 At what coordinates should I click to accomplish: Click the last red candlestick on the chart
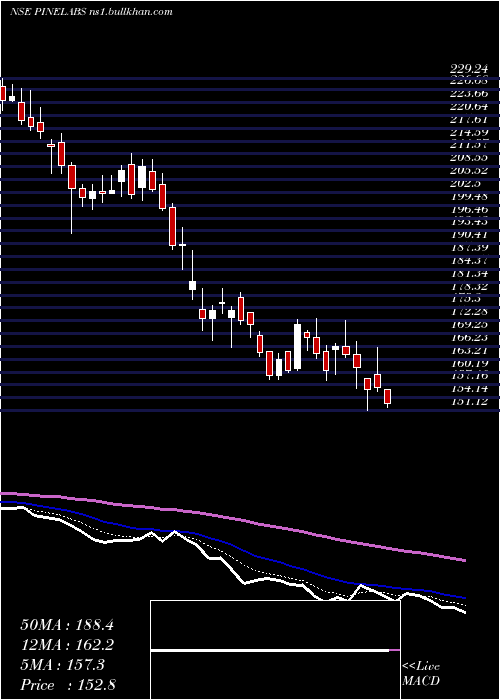click(x=388, y=396)
